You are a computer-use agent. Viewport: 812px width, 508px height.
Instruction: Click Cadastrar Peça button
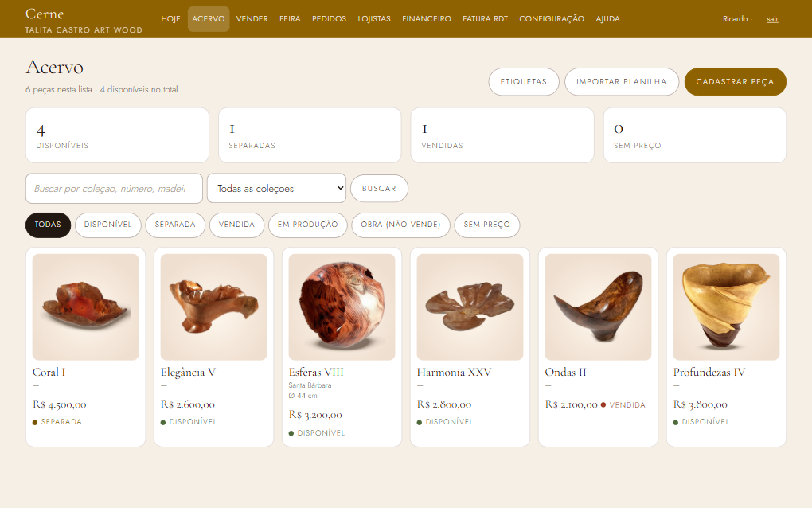tap(735, 82)
